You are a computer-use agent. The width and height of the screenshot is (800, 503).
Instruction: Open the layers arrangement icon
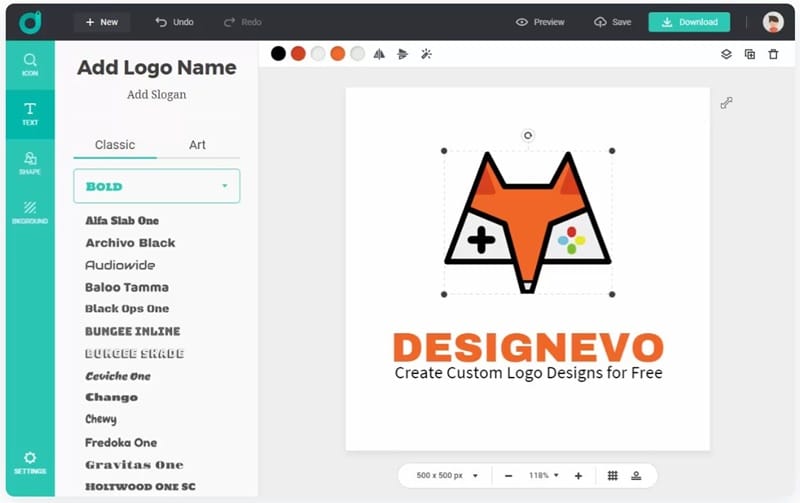click(x=726, y=54)
